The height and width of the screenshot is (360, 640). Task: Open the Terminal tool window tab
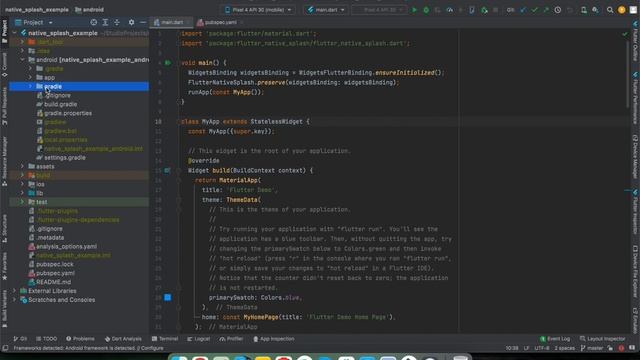click(165, 339)
